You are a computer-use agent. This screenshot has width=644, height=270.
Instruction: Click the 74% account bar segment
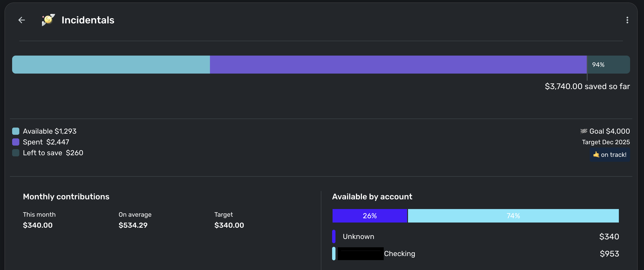point(513,216)
